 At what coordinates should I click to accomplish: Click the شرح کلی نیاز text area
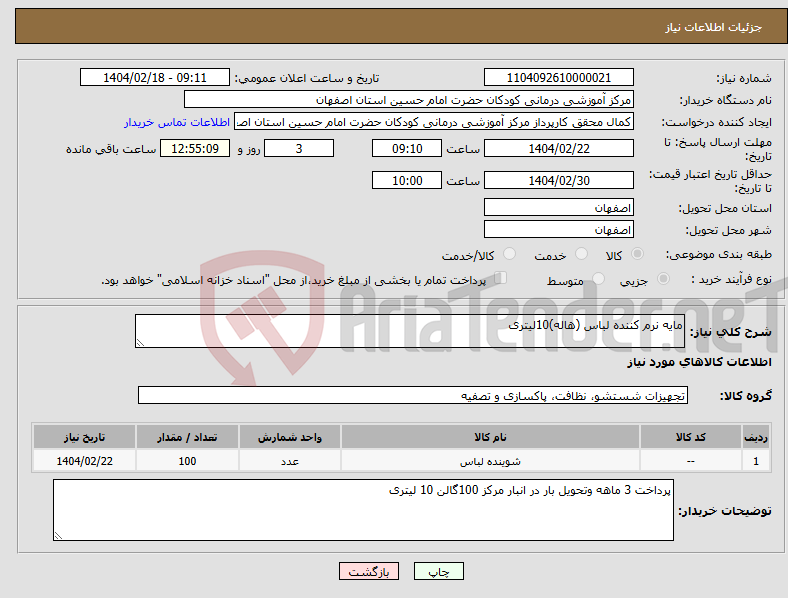click(x=410, y=331)
